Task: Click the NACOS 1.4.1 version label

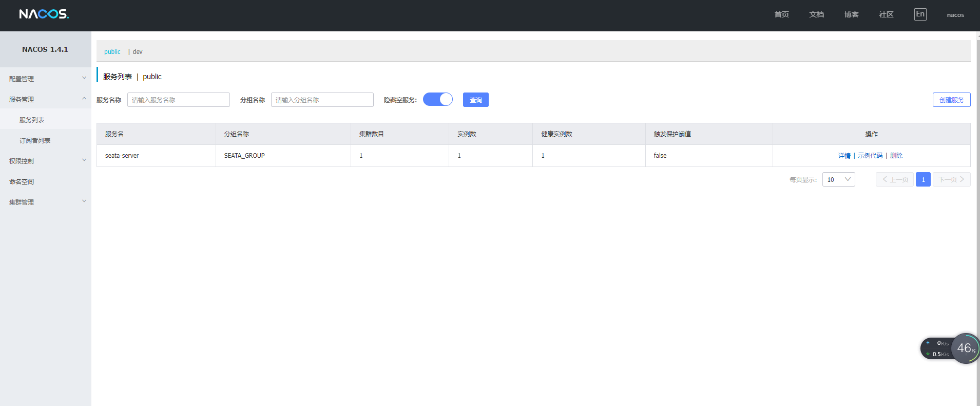Action: pyautogui.click(x=45, y=49)
